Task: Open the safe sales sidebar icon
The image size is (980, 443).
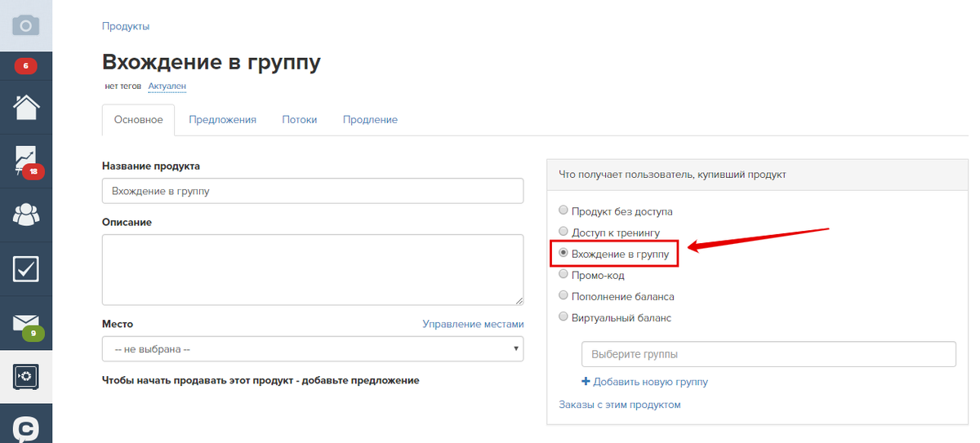Action: (26, 376)
